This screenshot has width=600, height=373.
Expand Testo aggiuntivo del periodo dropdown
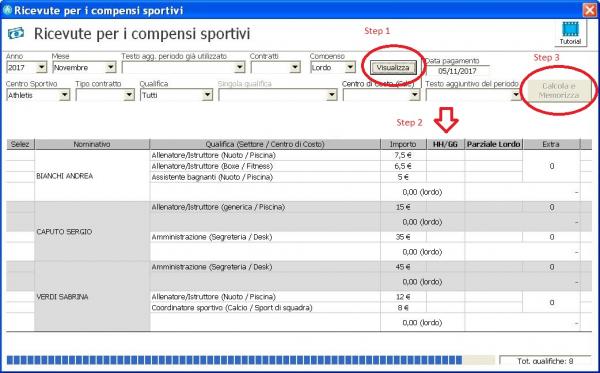click(516, 95)
